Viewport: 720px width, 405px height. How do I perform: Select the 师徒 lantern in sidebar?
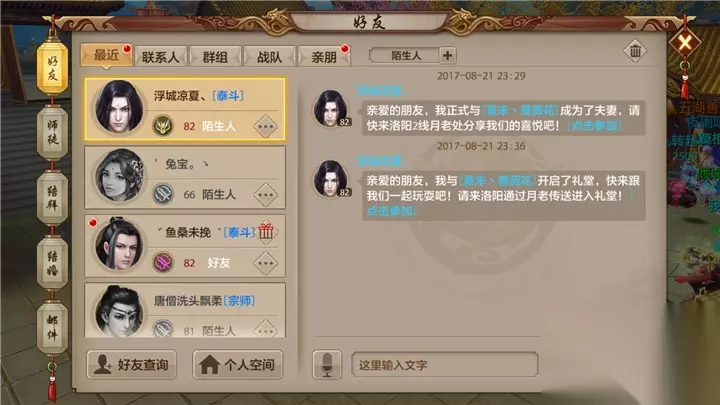[x=52, y=132]
